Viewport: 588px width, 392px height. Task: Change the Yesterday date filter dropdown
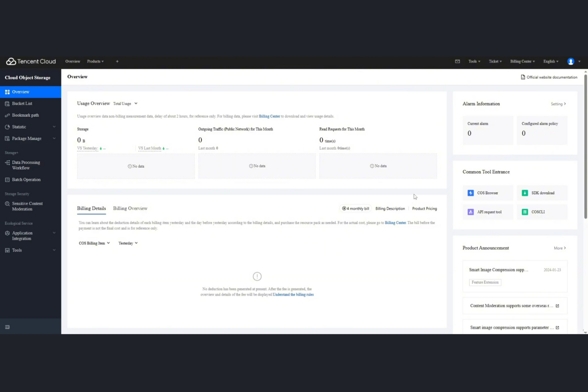tap(128, 243)
